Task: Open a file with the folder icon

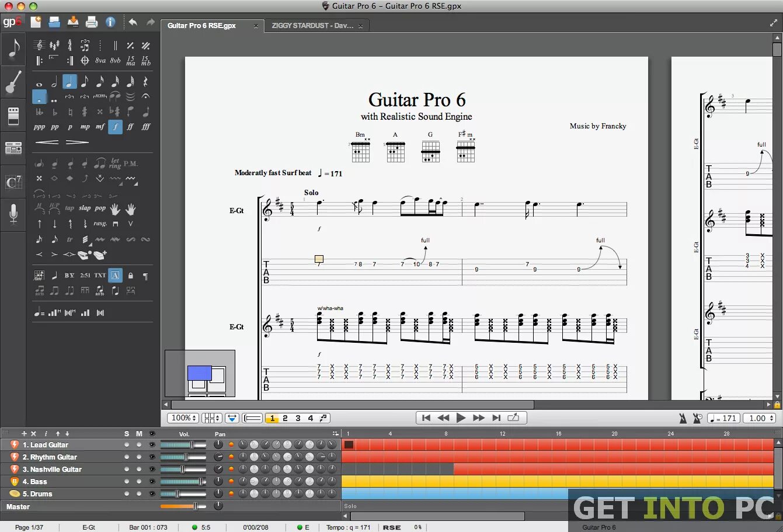Action: (54, 22)
